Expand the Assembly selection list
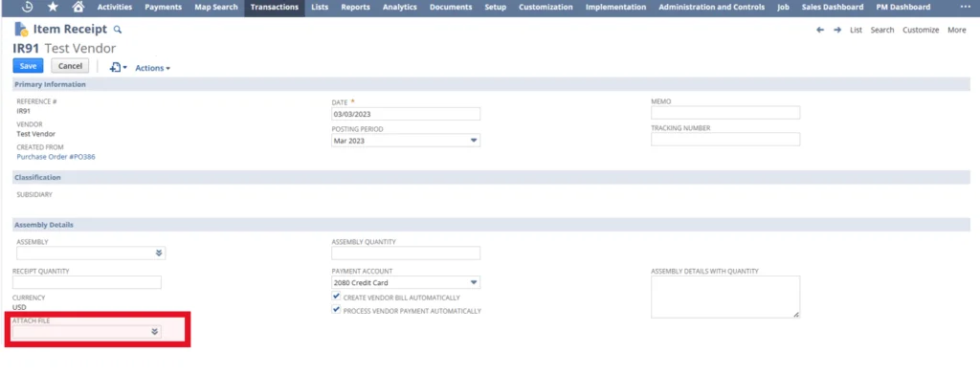This screenshot has height=375, width=980. coord(159,254)
